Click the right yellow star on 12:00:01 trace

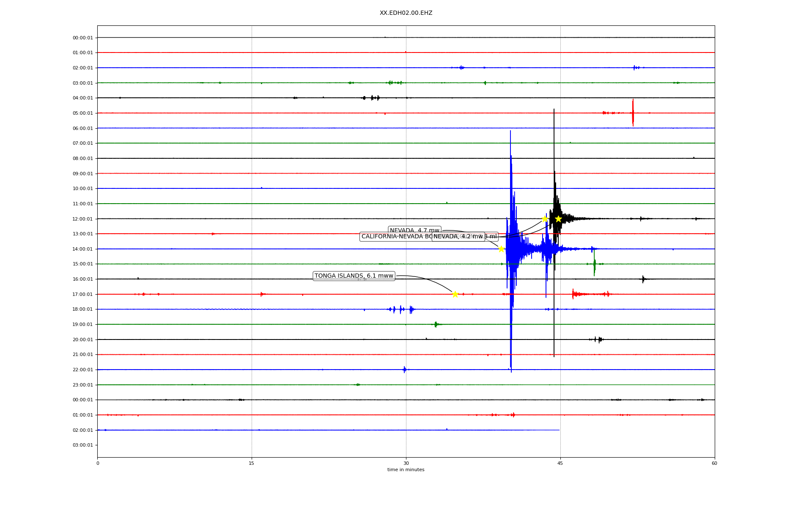pyautogui.click(x=558, y=219)
